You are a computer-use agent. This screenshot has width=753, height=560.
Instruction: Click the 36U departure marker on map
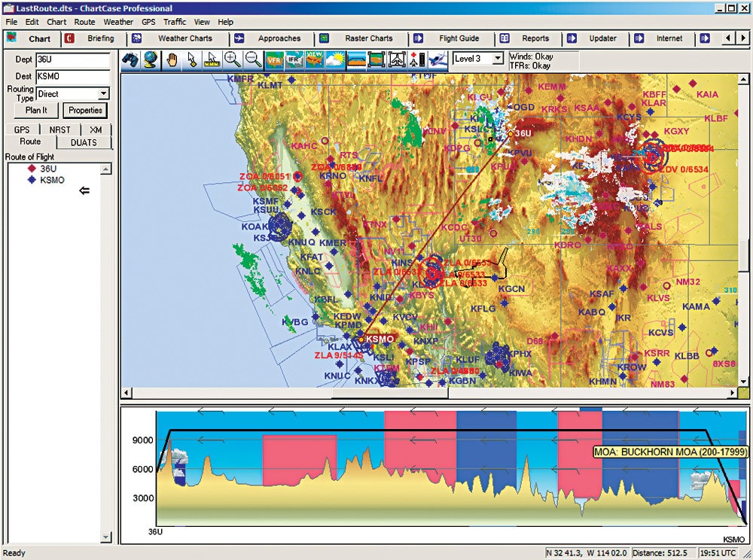coord(511,133)
